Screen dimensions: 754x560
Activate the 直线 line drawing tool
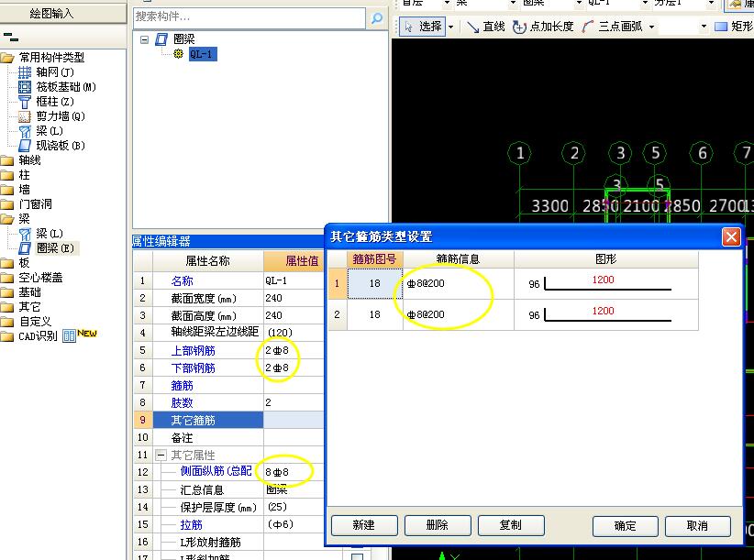[x=485, y=27]
